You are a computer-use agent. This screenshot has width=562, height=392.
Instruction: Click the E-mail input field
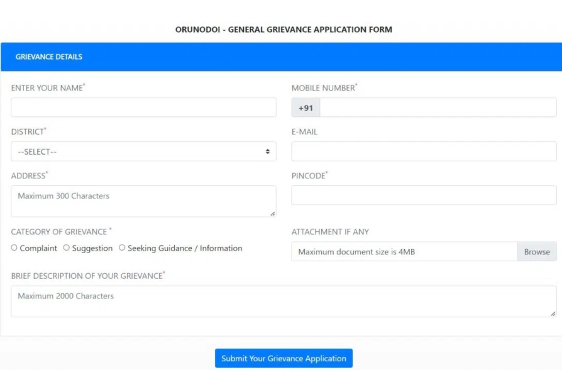click(424, 151)
